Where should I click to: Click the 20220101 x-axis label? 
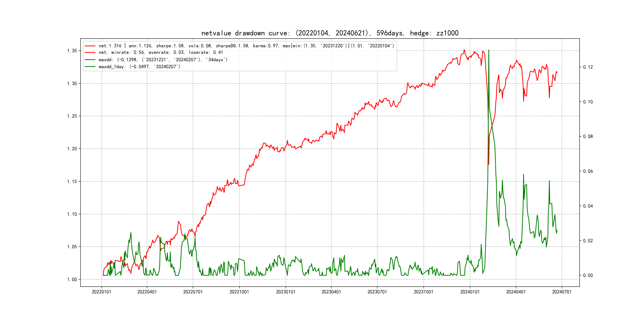point(101,292)
